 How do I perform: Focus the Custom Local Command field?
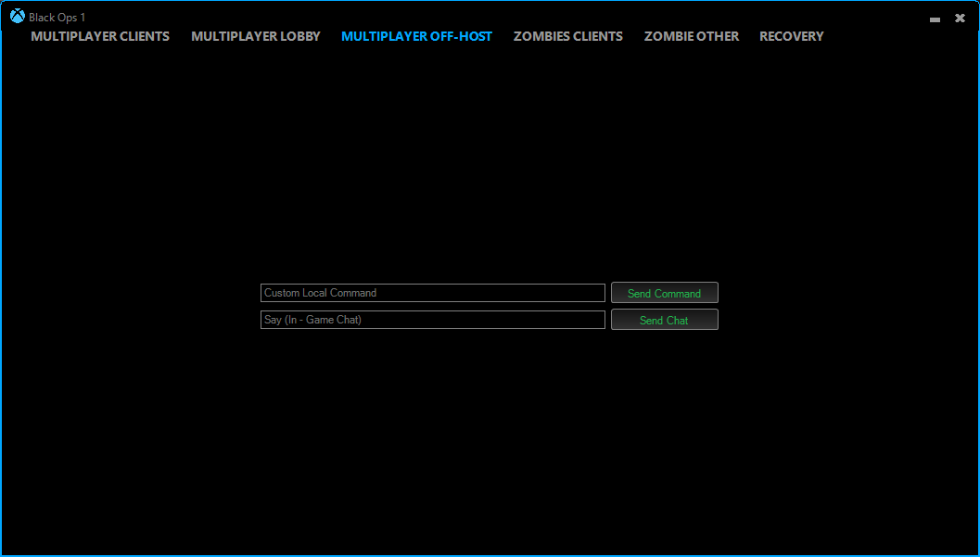coord(432,293)
